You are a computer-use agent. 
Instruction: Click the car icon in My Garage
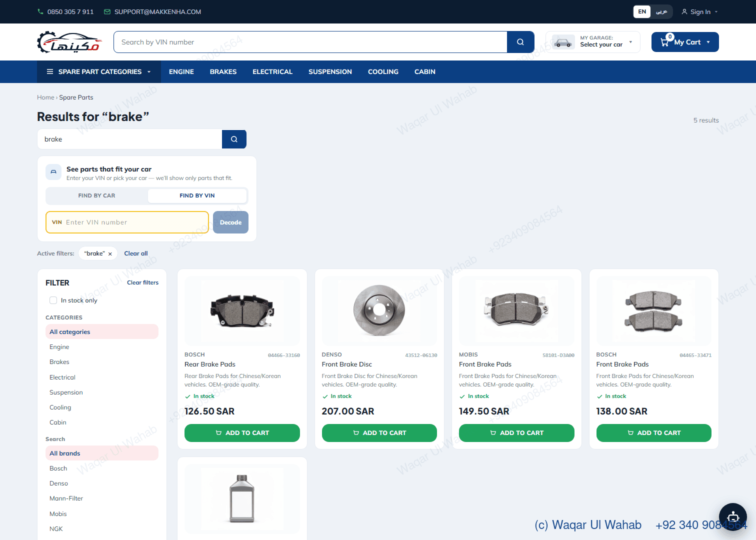click(x=563, y=42)
